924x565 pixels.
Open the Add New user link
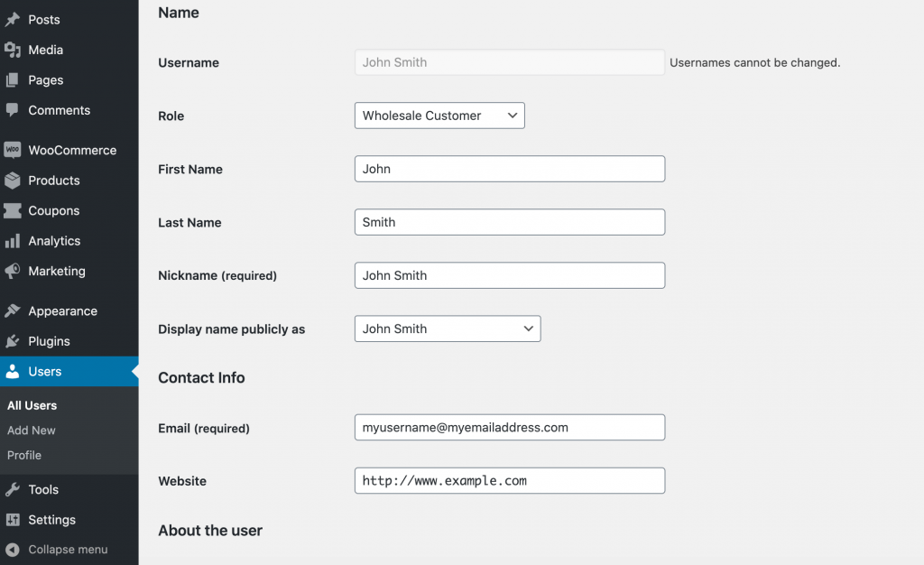[x=32, y=431]
